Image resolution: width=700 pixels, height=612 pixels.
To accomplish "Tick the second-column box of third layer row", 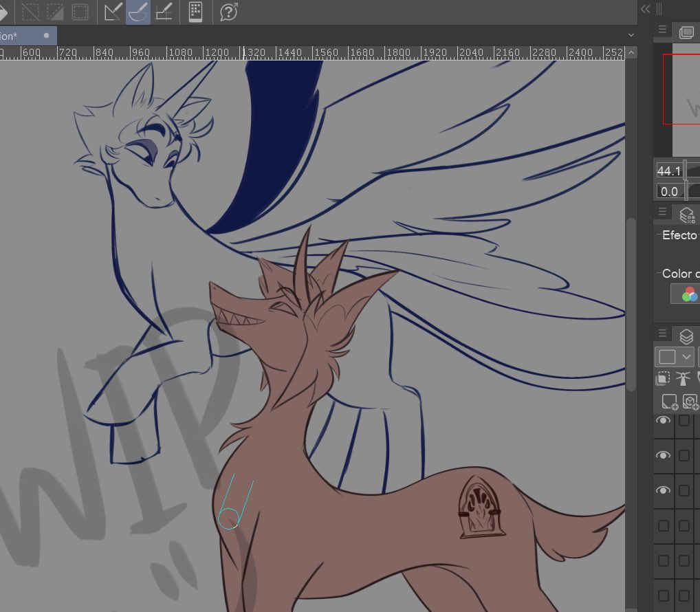I will [x=684, y=490].
